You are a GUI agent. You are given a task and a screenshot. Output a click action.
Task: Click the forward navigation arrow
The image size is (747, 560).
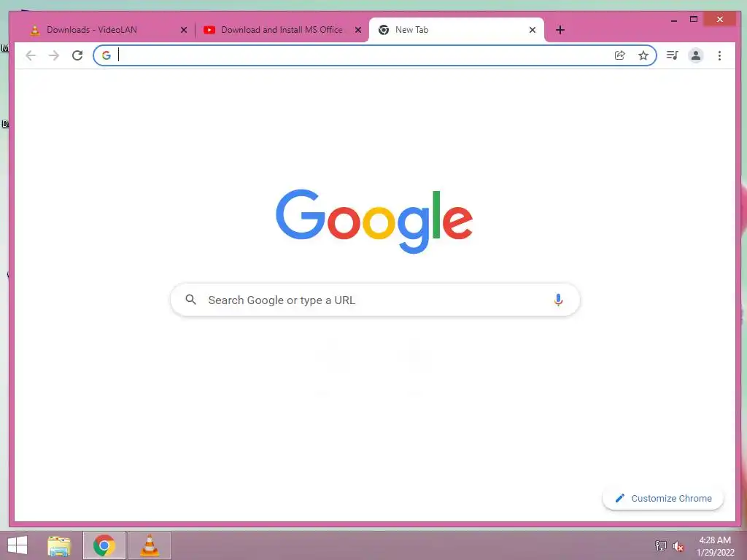click(x=54, y=55)
